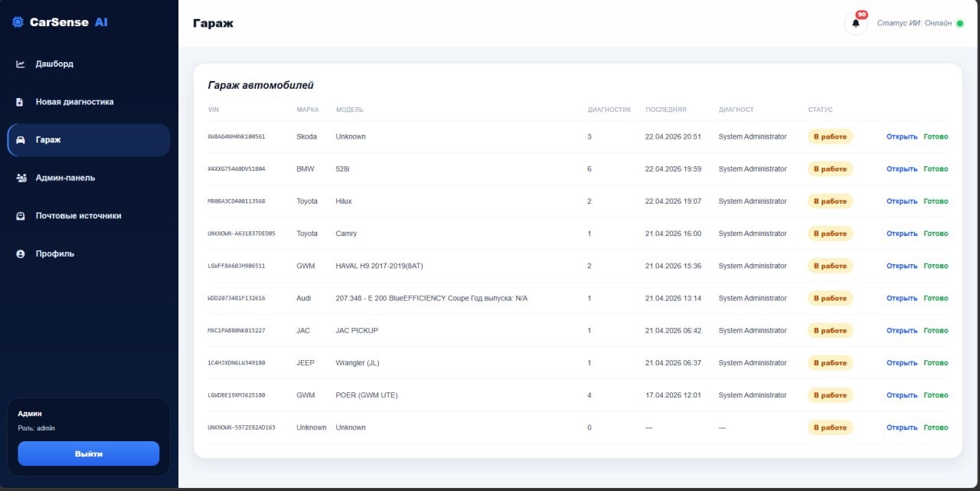This screenshot has height=491, width=980.
Task: Click the Админ-панель users icon
Action: tap(21, 178)
